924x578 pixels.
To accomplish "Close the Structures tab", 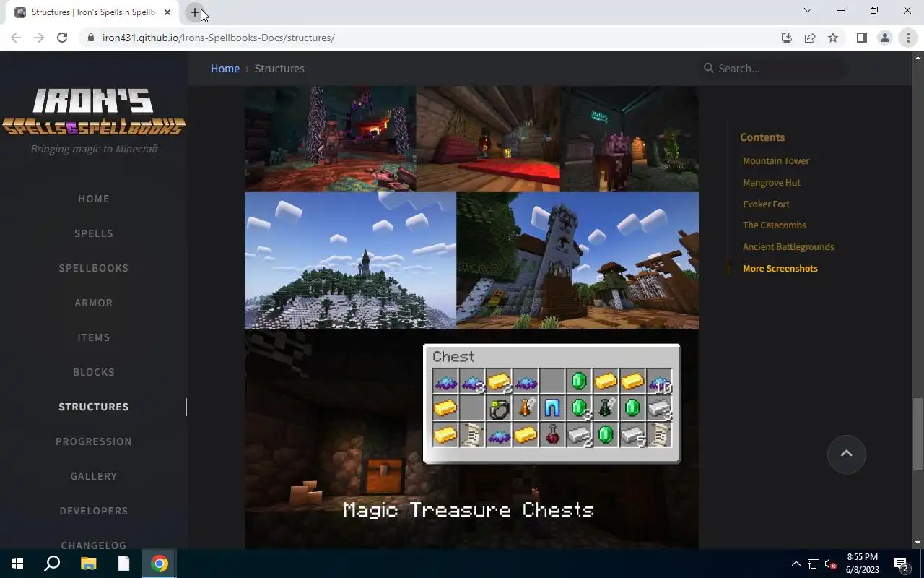I will tap(167, 12).
